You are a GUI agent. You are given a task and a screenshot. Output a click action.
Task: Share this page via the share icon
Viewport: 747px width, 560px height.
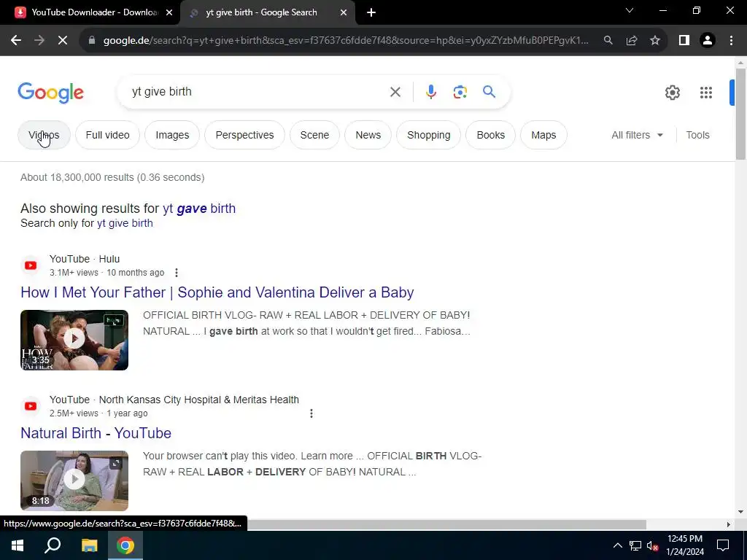pyautogui.click(x=632, y=41)
